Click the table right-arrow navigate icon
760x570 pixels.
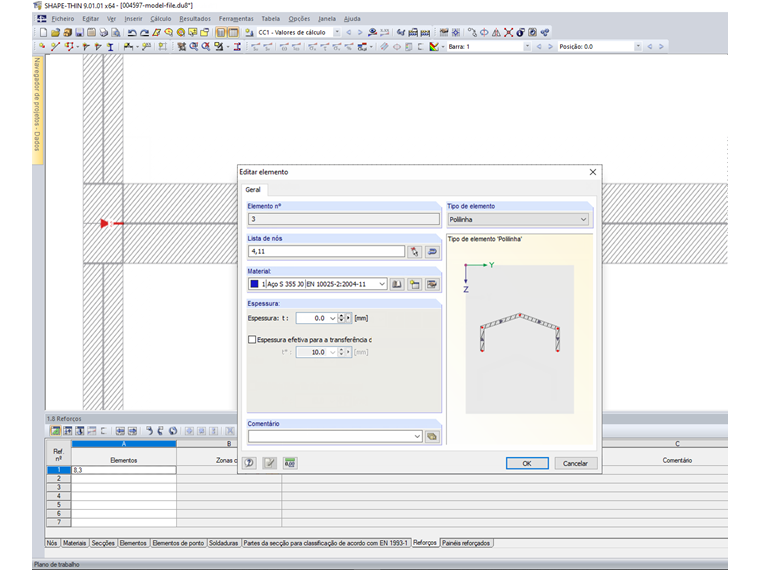tap(132, 431)
